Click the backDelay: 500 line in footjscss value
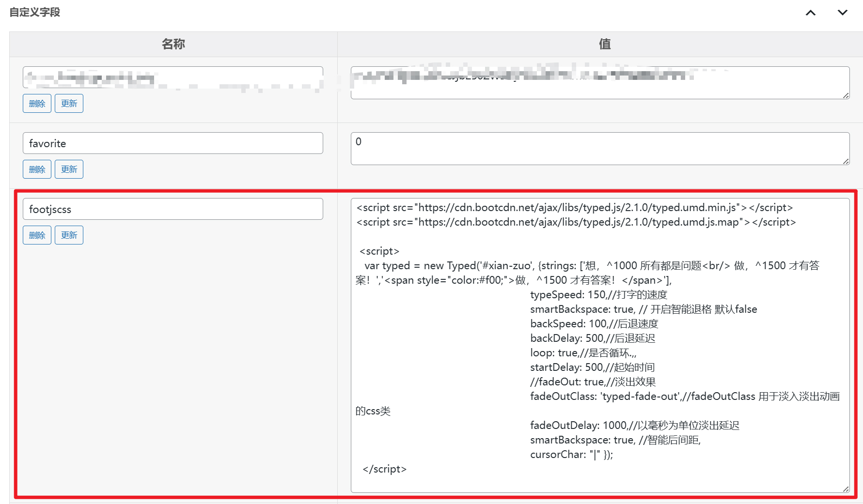The height and width of the screenshot is (504, 863). pos(593,338)
